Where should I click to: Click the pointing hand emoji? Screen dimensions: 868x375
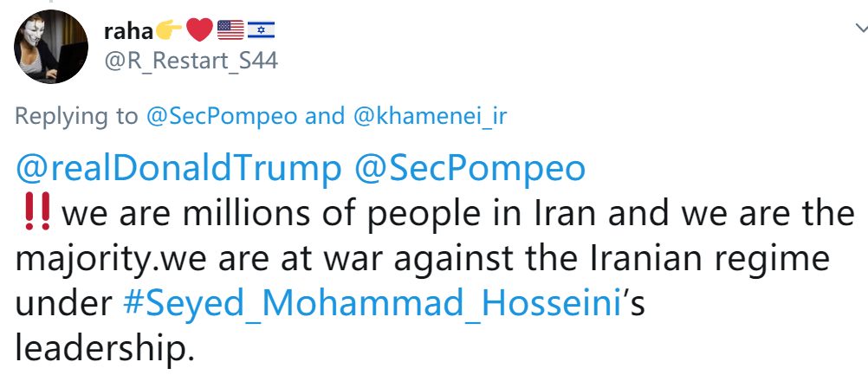click(170, 31)
